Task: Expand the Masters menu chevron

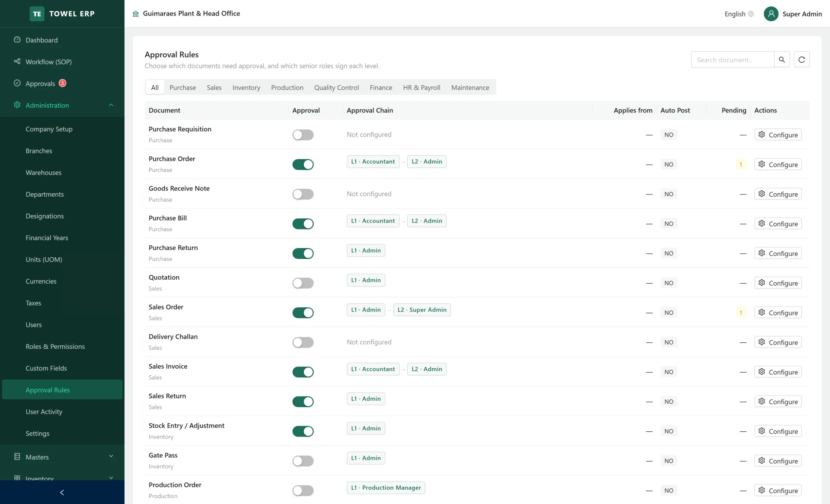Action: [x=111, y=456]
